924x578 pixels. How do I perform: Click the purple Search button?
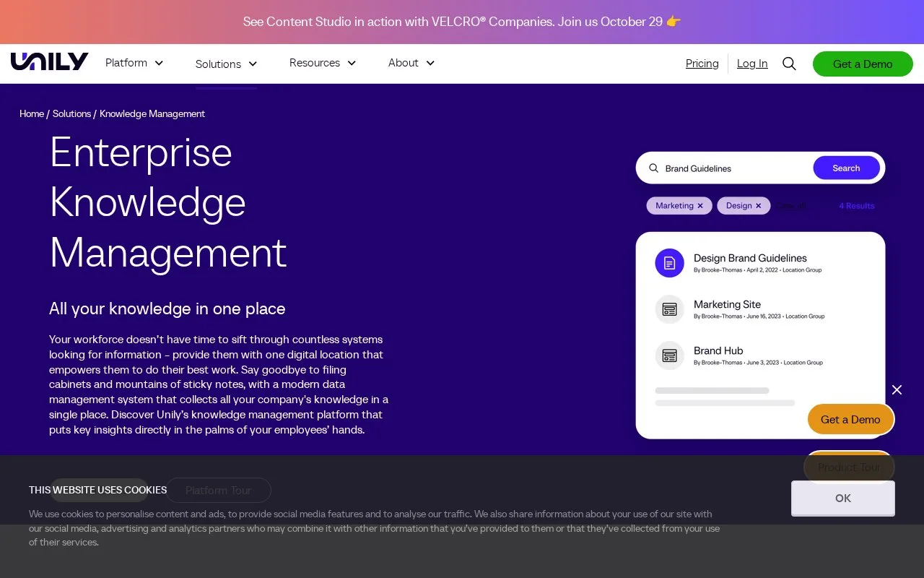click(846, 168)
